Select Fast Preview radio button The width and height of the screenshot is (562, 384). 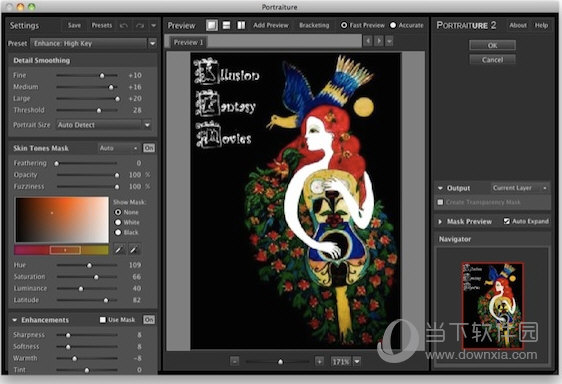(x=344, y=25)
